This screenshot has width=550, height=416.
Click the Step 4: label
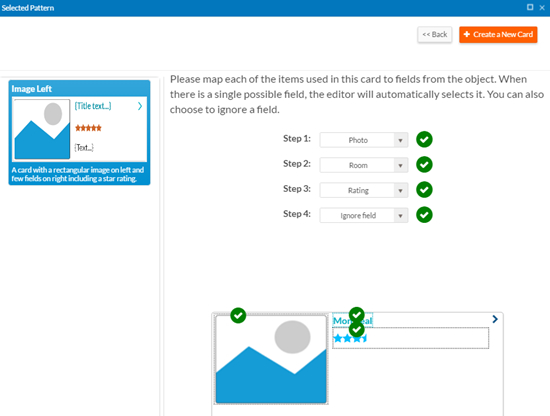pos(297,214)
